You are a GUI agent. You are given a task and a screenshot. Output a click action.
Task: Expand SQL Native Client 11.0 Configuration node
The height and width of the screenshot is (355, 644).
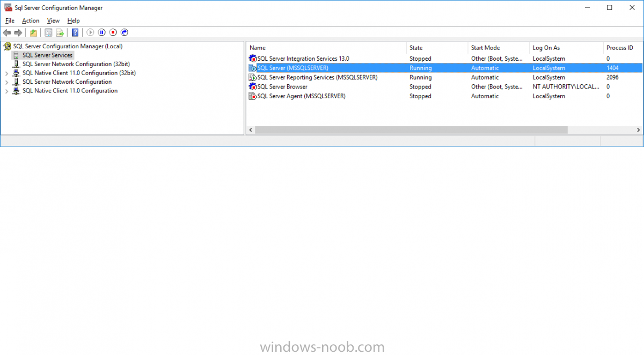(x=6, y=91)
